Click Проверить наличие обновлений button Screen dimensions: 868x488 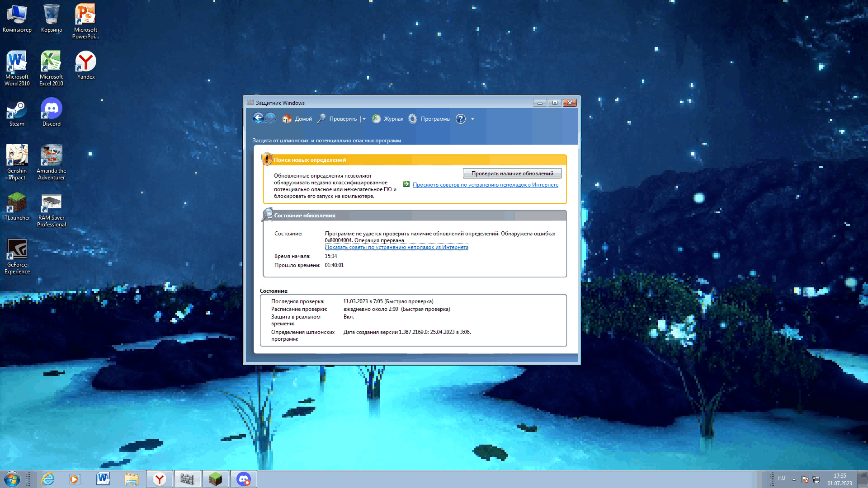click(512, 174)
